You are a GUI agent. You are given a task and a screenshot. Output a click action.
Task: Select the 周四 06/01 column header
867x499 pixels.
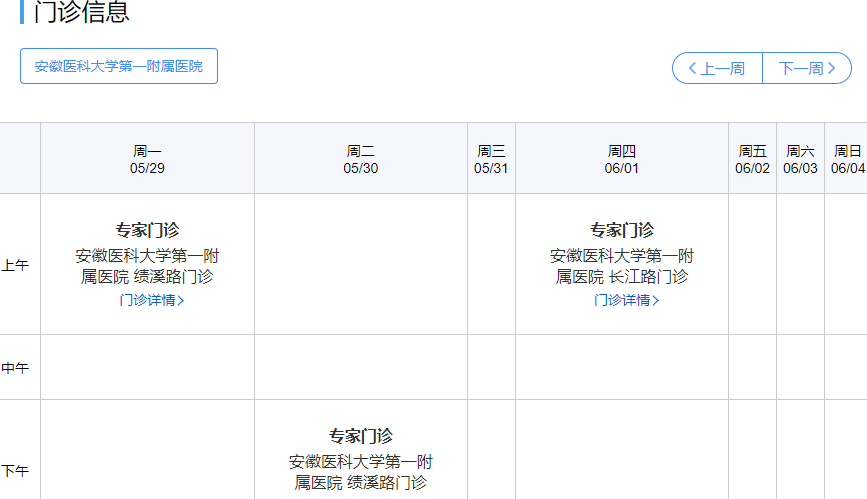coord(622,159)
